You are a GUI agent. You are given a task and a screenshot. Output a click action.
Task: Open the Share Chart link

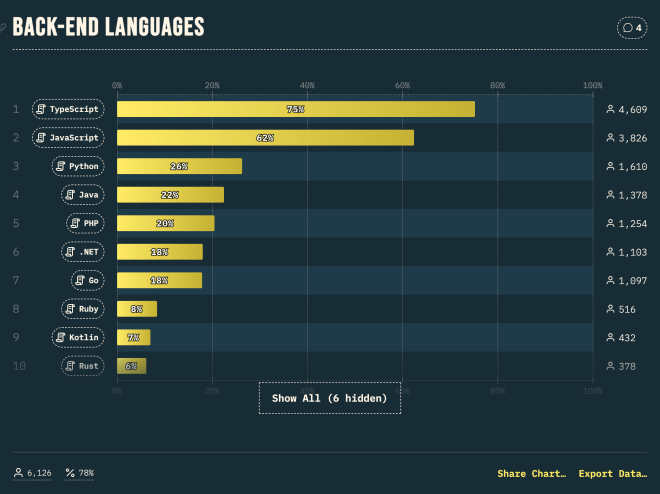point(532,473)
